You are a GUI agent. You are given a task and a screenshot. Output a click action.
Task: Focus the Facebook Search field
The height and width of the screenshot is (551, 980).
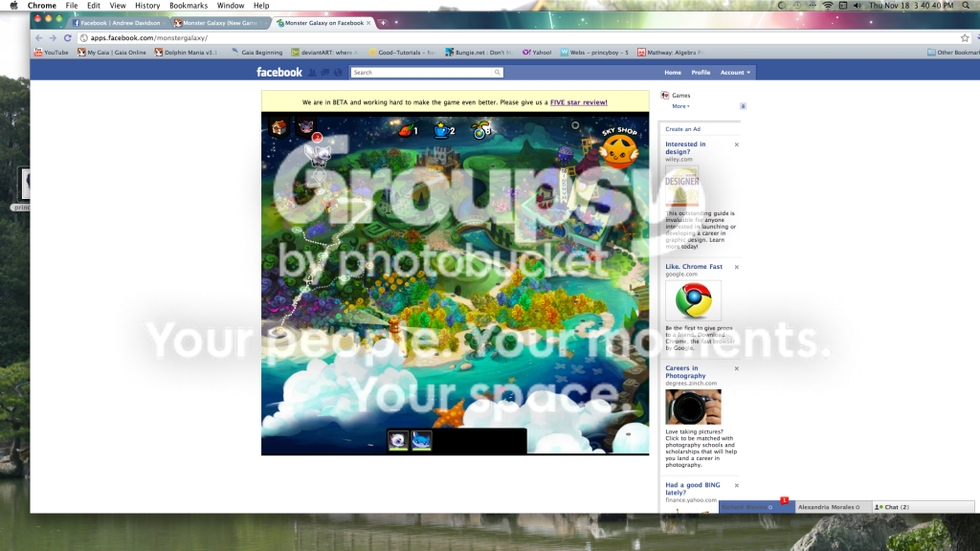pyautogui.click(x=422, y=73)
